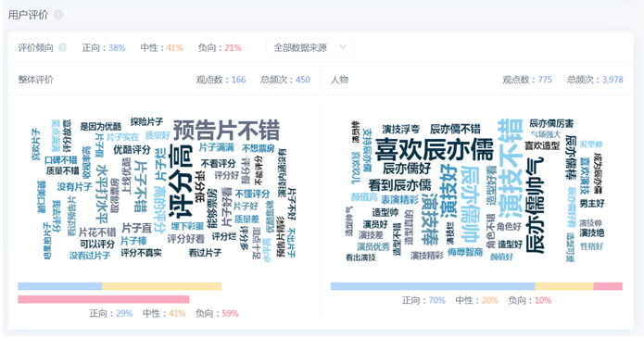Viewport: 644px width, 339px height.
Task: Click the yellow neutral segment of 整体评价 bar
Action: [162, 286]
